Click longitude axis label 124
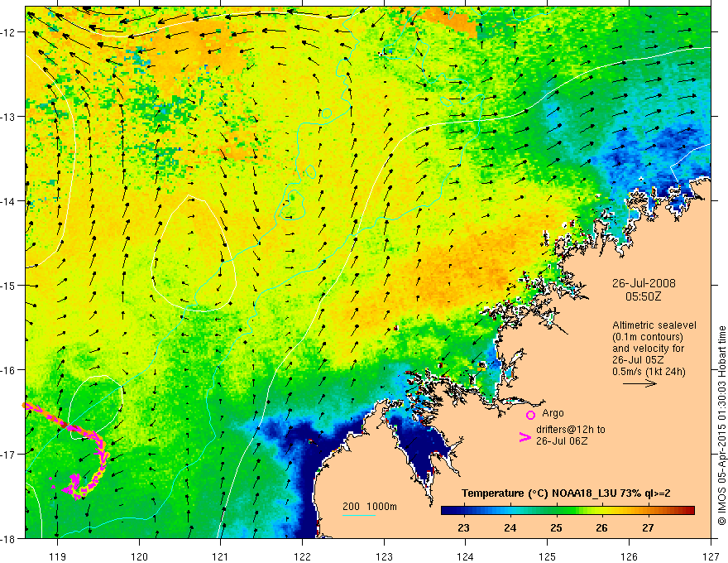 click(466, 556)
